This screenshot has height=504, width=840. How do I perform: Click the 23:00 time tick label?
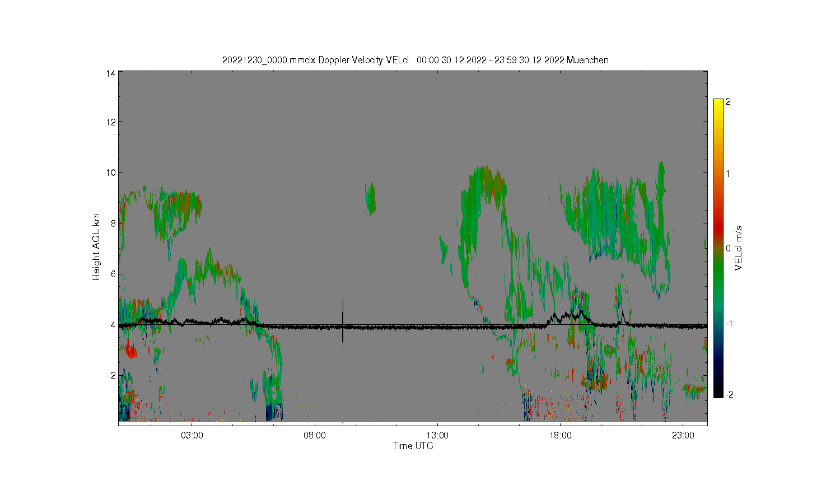point(683,436)
